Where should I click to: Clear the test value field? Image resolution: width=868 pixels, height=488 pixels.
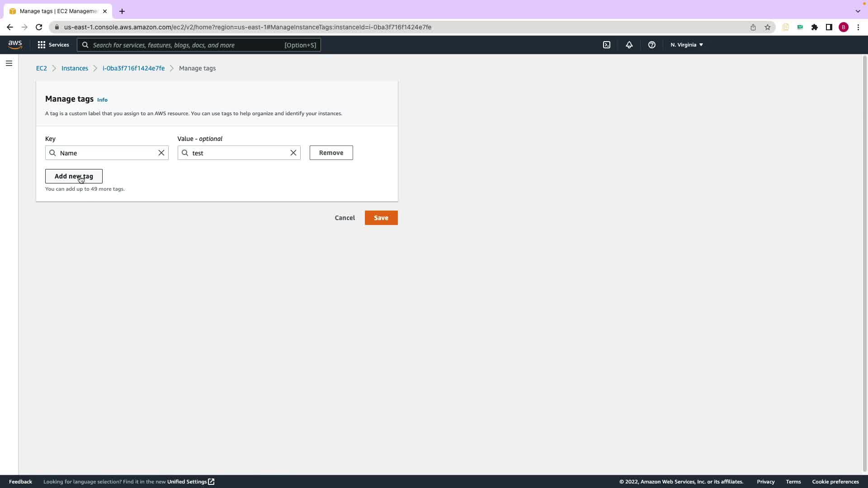pyautogui.click(x=293, y=153)
